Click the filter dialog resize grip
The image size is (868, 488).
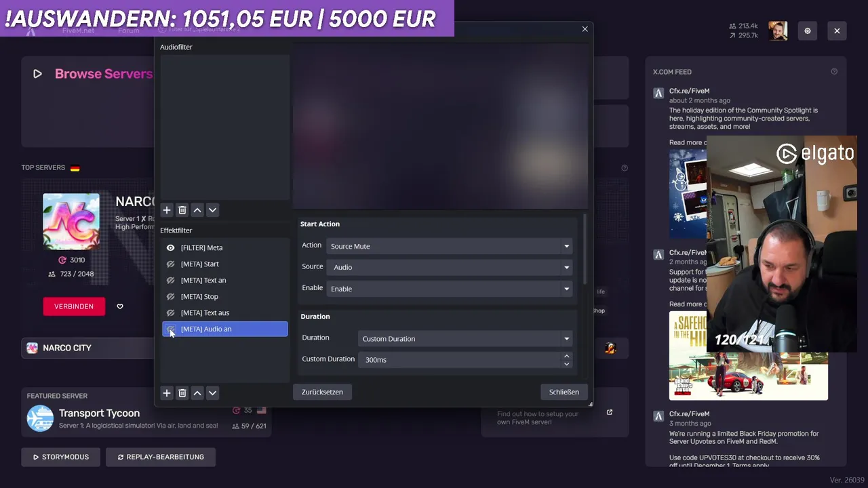coord(590,405)
